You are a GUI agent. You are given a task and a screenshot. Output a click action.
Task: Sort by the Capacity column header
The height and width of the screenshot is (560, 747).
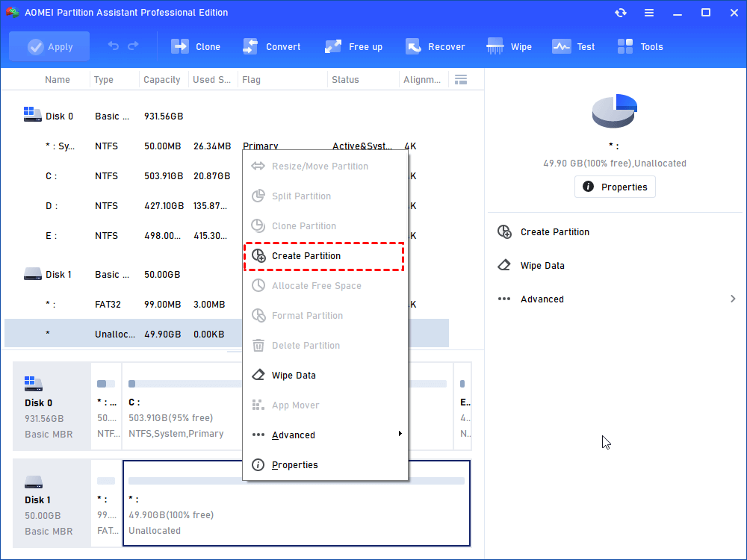[162, 80]
